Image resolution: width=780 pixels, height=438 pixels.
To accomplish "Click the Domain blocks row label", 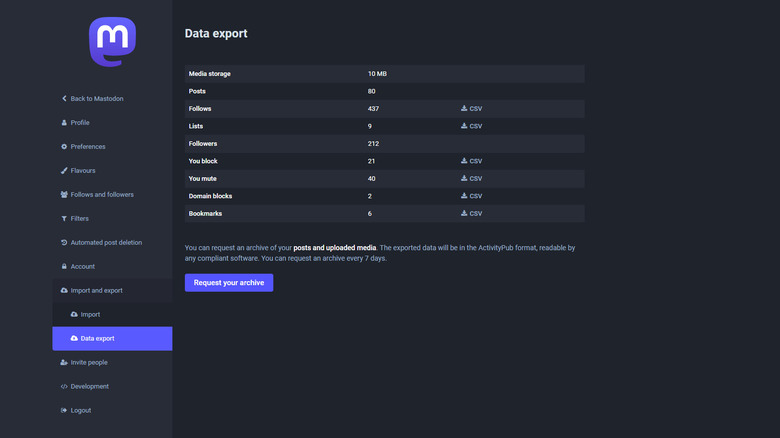I will [210, 196].
